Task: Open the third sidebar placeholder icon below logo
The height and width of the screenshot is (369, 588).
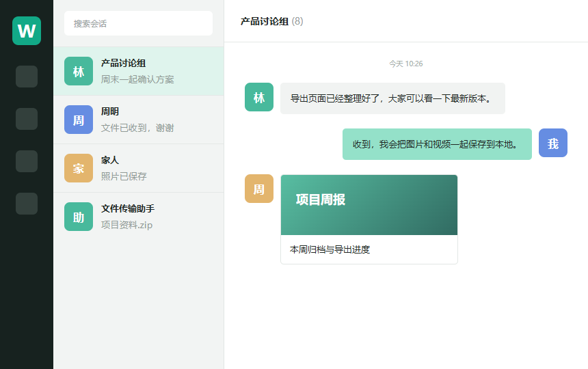Action: click(x=27, y=161)
